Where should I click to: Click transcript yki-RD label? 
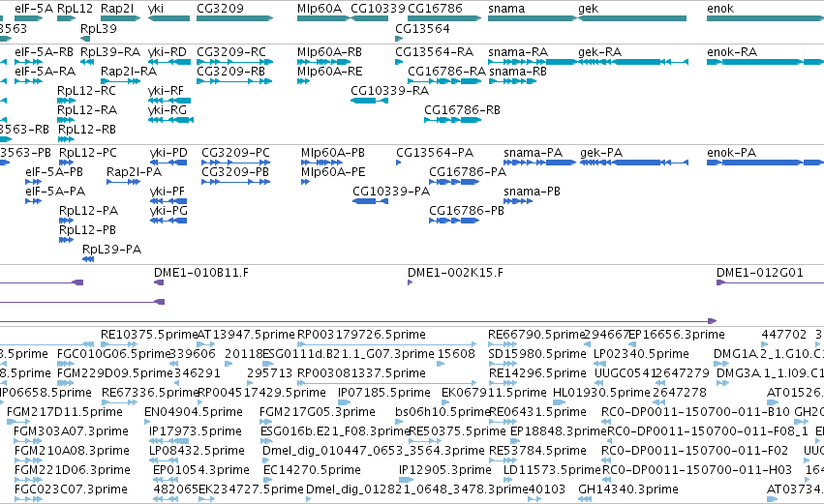point(168,52)
